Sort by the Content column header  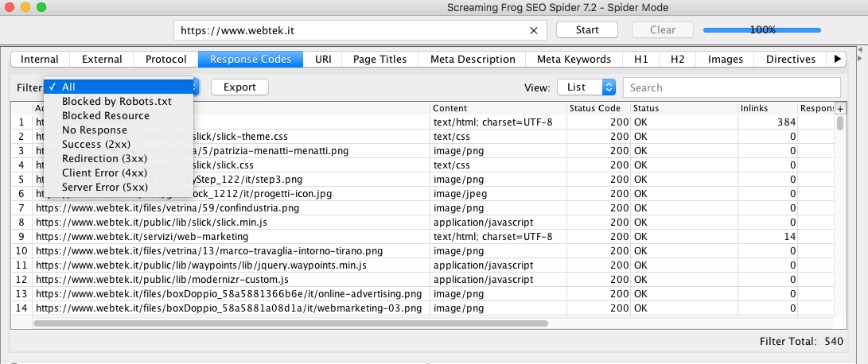(x=499, y=108)
